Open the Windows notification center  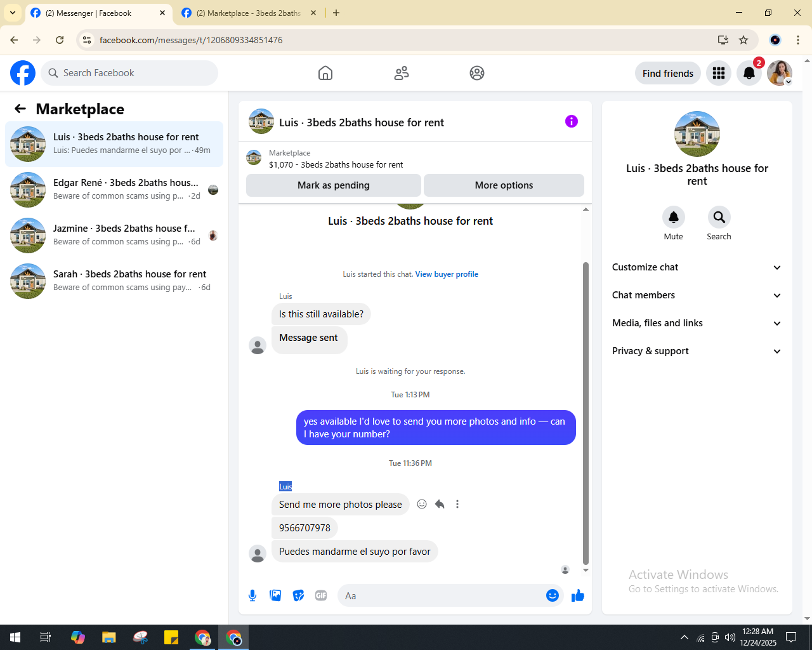(x=791, y=637)
